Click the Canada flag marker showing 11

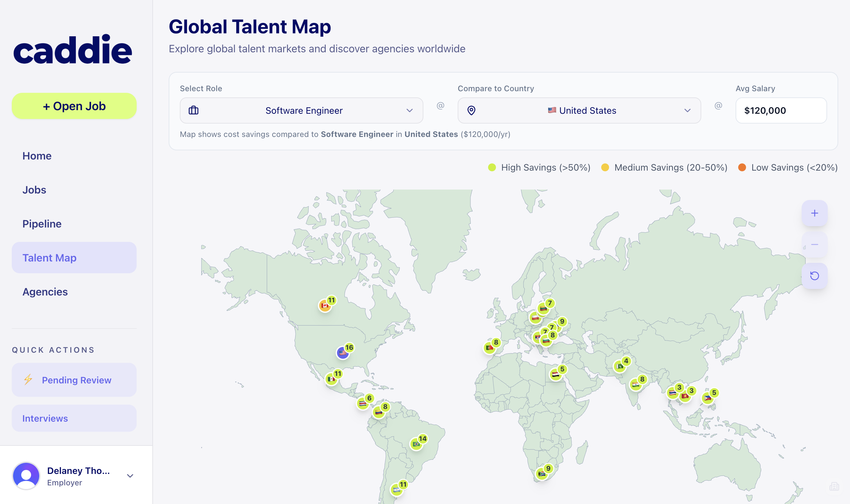click(325, 306)
